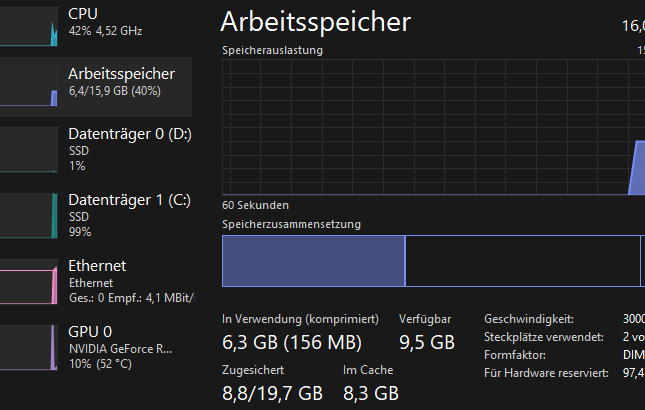The height and width of the screenshot is (410, 645).
Task: Click the filled in-use segment of Speicherzusammensetzung
Action: click(313, 261)
